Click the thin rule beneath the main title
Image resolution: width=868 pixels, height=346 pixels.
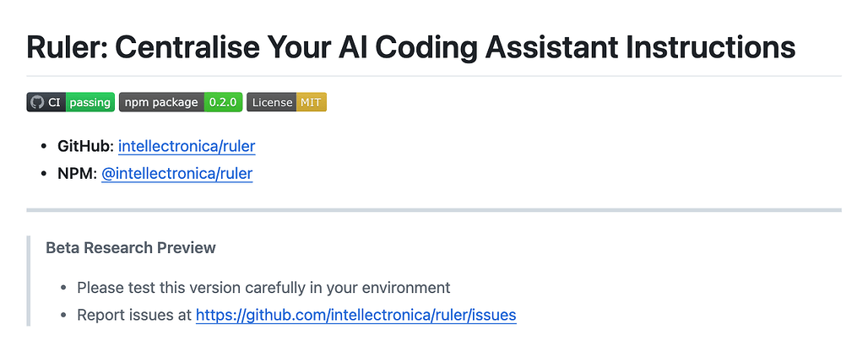[434, 76]
